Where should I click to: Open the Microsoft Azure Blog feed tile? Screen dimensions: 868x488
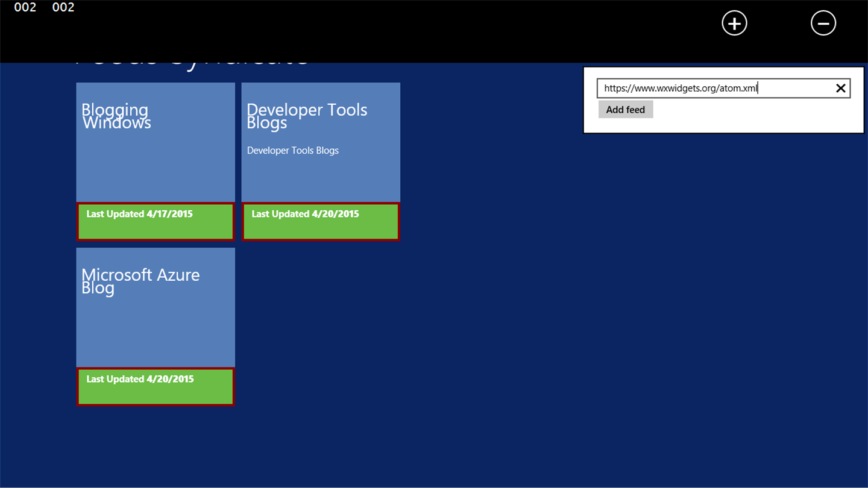pyautogui.click(x=156, y=327)
